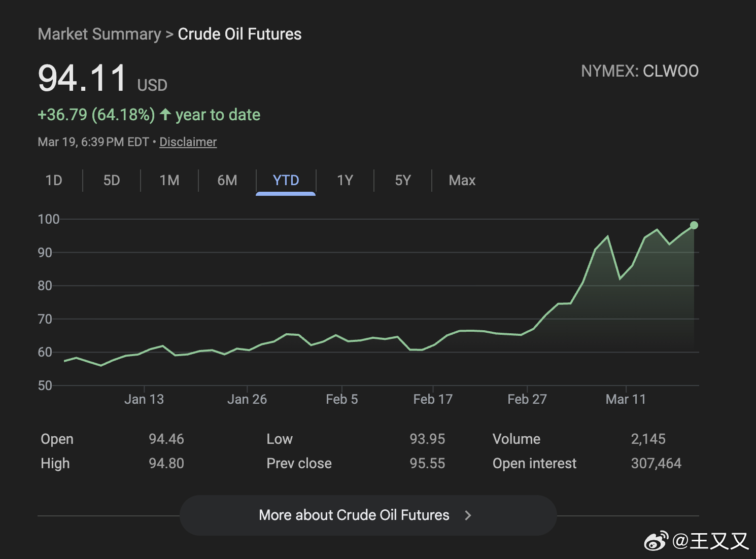Select the YTD range tab
This screenshot has width=756, height=559.
(286, 181)
